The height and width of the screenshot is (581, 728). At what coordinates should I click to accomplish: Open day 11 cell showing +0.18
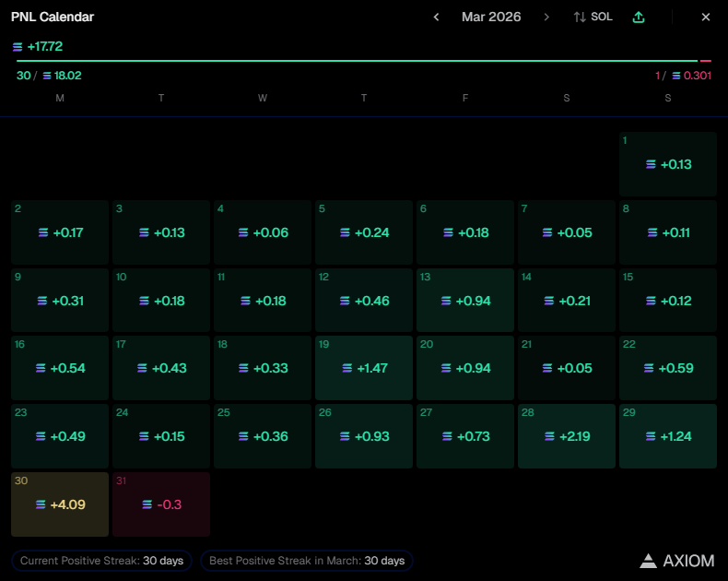tap(263, 301)
